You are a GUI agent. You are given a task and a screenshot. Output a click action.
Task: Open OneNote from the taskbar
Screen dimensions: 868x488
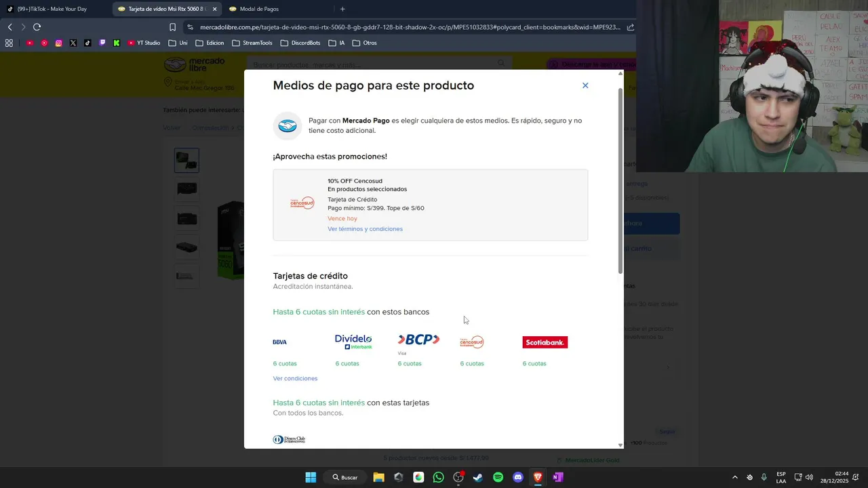coord(557,477)
